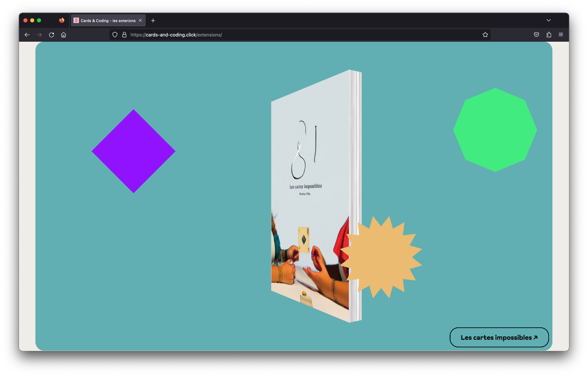
Task: Open the tracking protection shield panel
Action: 115,35
